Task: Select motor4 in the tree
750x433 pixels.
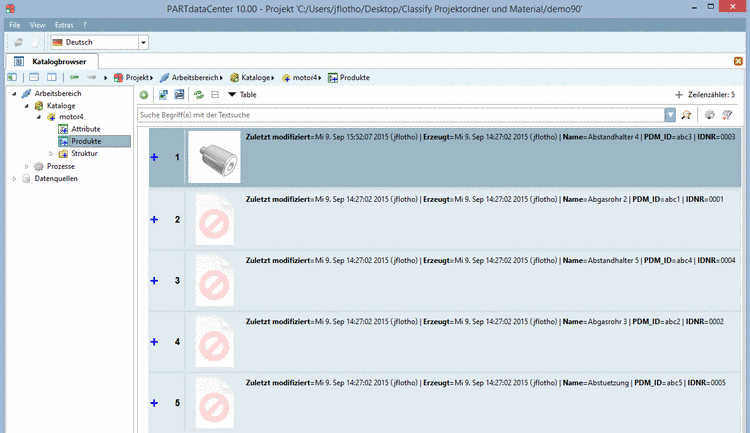Action: click(71, 117)
